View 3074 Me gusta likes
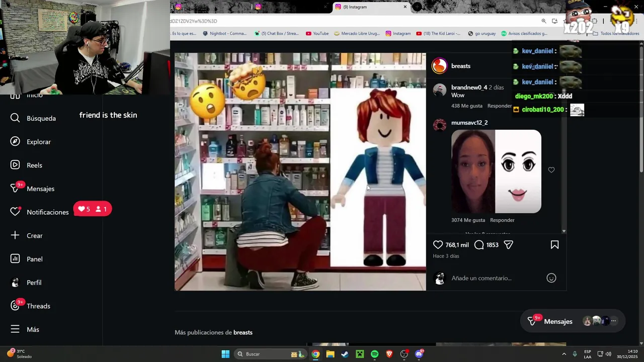 coord(468,220)
